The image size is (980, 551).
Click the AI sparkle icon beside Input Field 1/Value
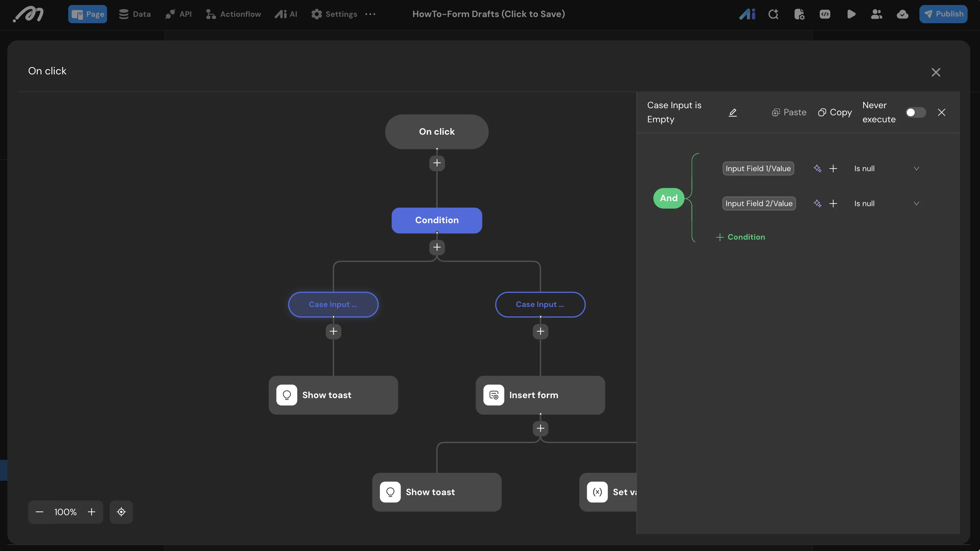pyautogui.click(x=817, y=168)
